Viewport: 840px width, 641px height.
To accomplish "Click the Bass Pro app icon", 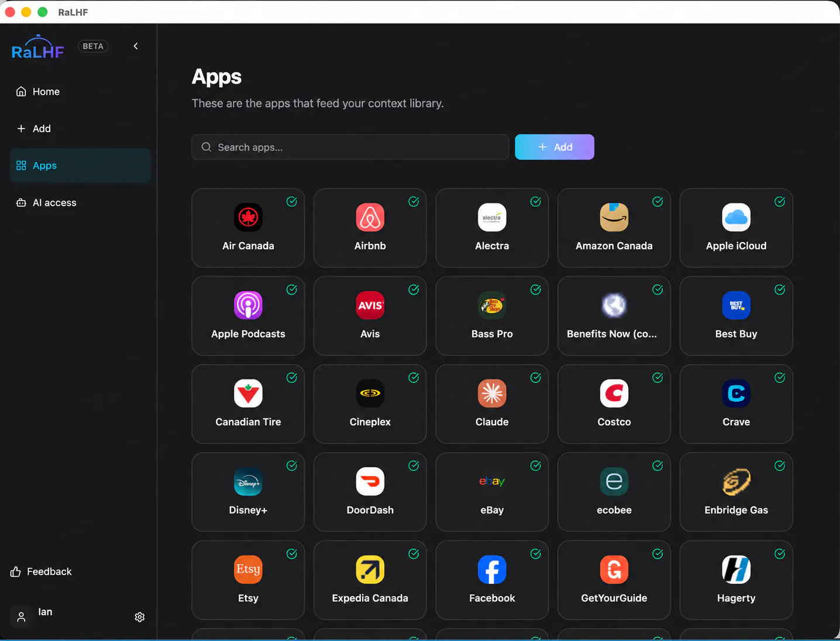I will click(x=492, y=305).
